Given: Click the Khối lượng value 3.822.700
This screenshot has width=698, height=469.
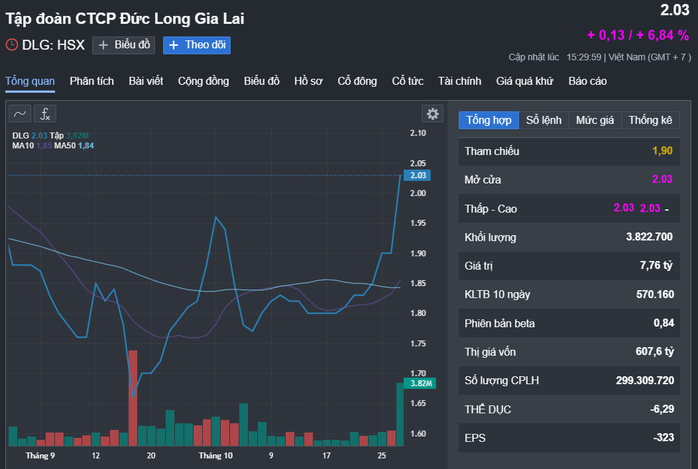Looking at the screenshot, I should (x=649, y=237).
